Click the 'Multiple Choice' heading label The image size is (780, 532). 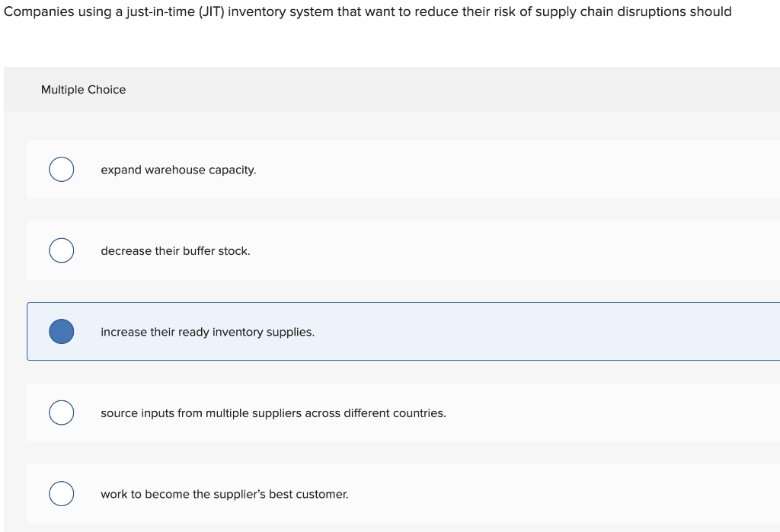pos(83,90)
